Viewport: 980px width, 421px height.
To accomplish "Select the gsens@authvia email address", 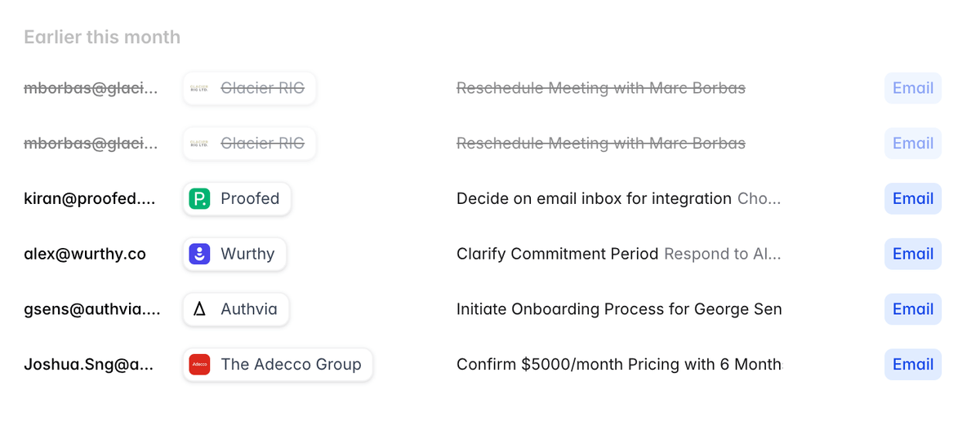I will click(91, 309).
